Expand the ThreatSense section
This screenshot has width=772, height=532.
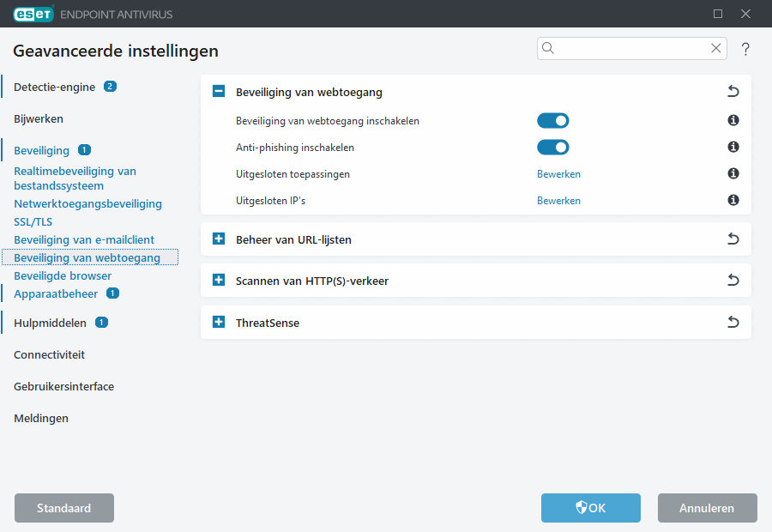219,323
